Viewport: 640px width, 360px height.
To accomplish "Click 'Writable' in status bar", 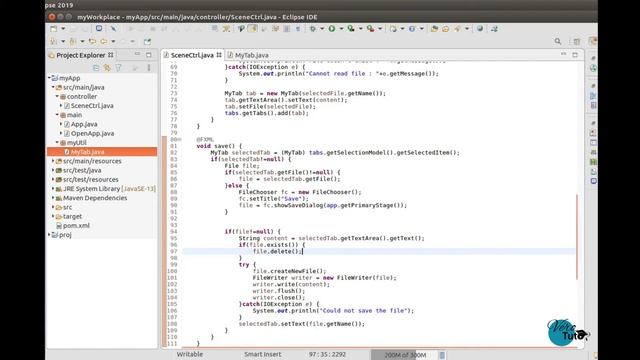I will point(189,354).
